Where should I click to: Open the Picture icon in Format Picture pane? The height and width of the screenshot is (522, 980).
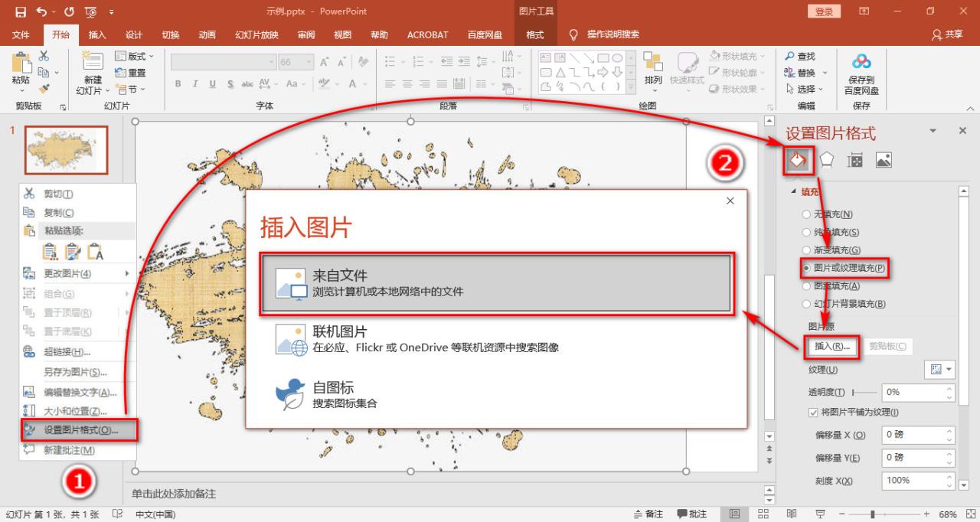883,159
